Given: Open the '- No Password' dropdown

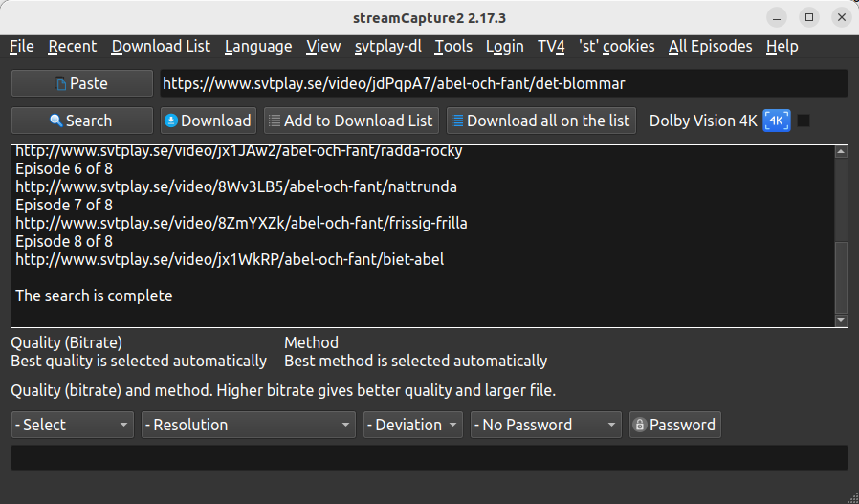Looking at the screenshot, I should [545, 425].
